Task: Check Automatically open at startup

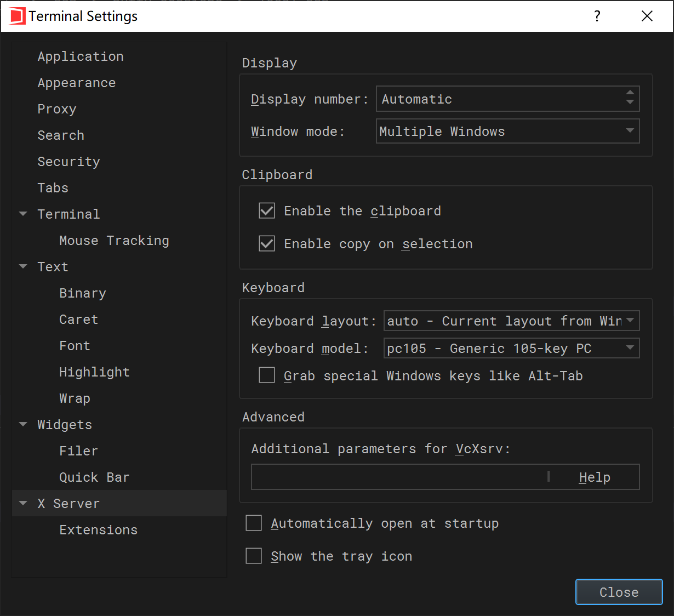Action: (x=254, y=523)
